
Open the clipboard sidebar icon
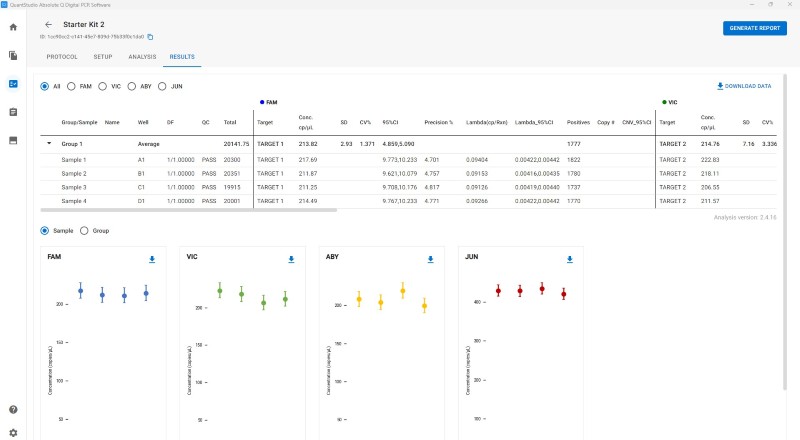coord(13,112)
